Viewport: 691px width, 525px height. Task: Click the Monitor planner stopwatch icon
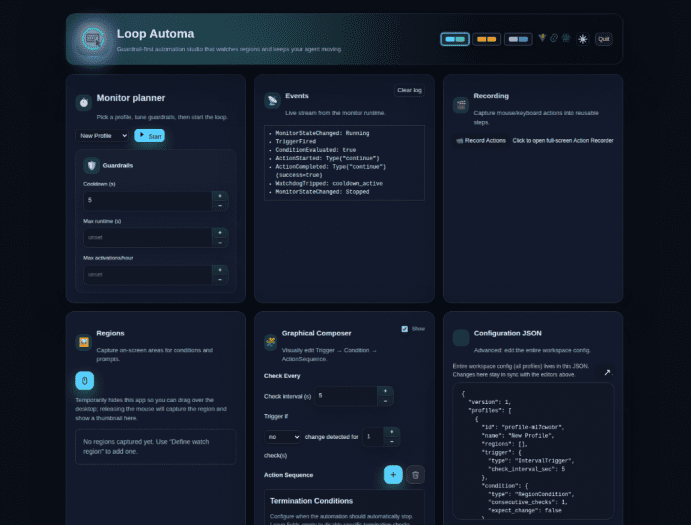[x=84, y=103]
